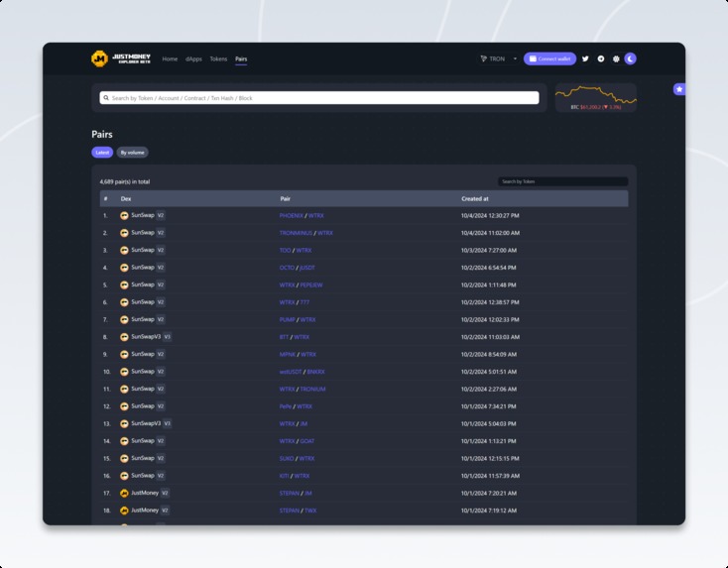Open the BTT token link

(284, 337)
